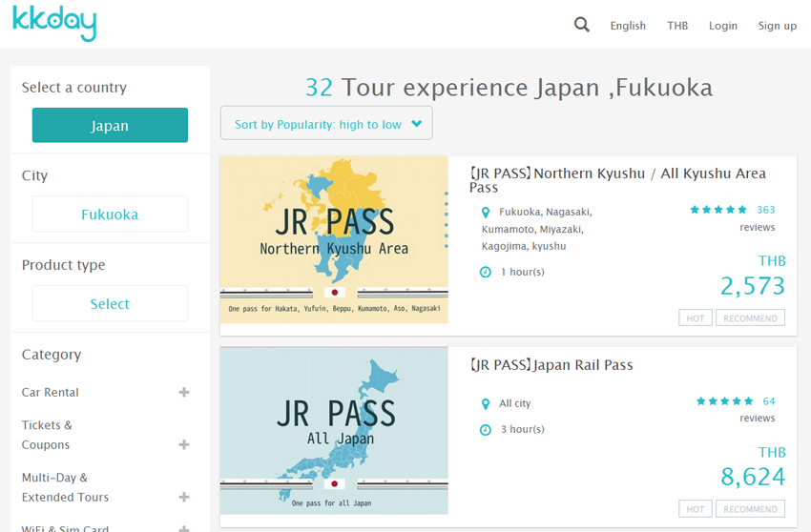Open the THB currency menu
This screenshot has height=532, width=811.
pyautogui.click(x=677, y=26)
